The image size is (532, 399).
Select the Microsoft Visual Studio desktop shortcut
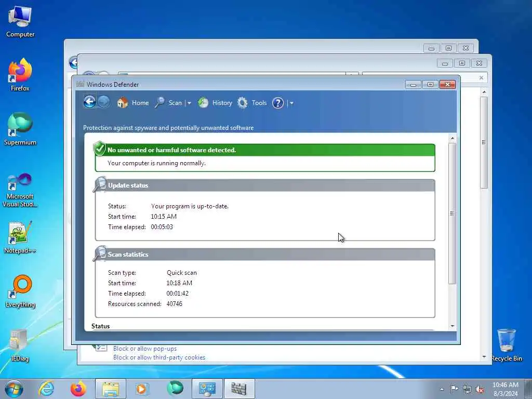(x=20, y=190)
